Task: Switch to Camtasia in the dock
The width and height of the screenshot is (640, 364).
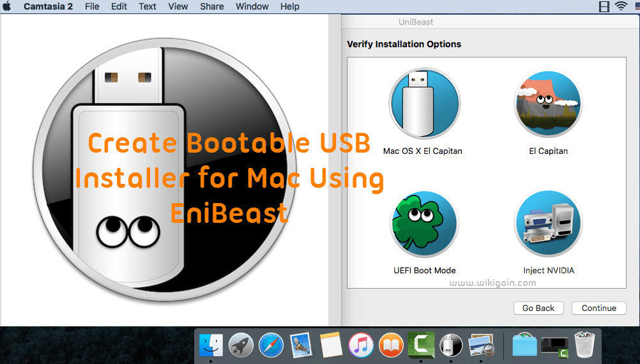Action: tap(421, 345)
